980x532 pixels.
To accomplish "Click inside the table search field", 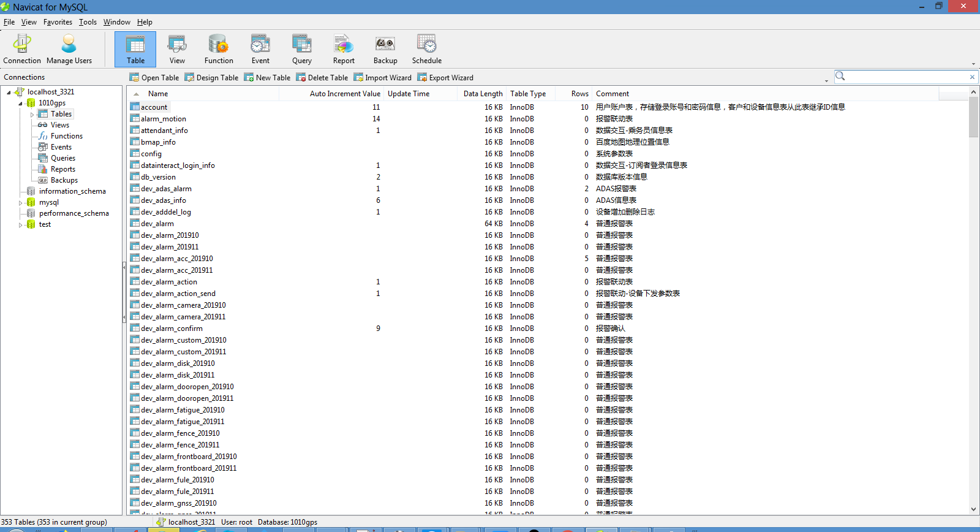I will 907,77.
